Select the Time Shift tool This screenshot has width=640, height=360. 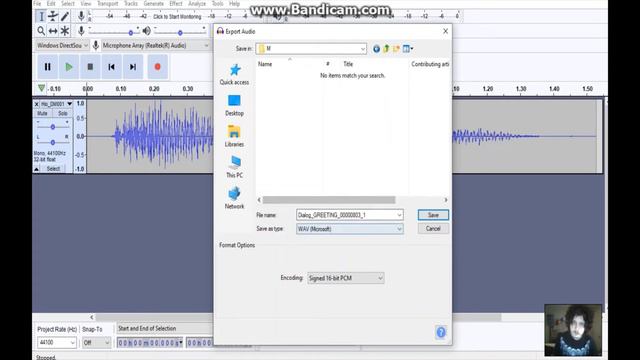tap(53, 31)
